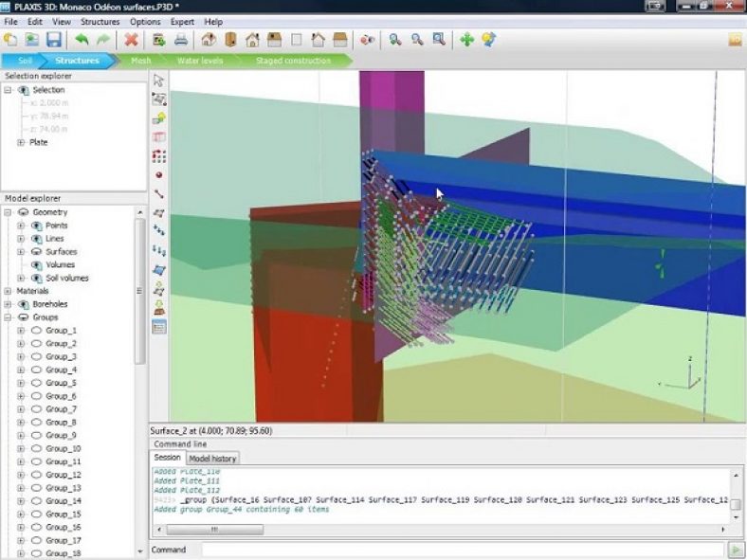Choose the create point tool
The image size is (747, 560).
158,175
